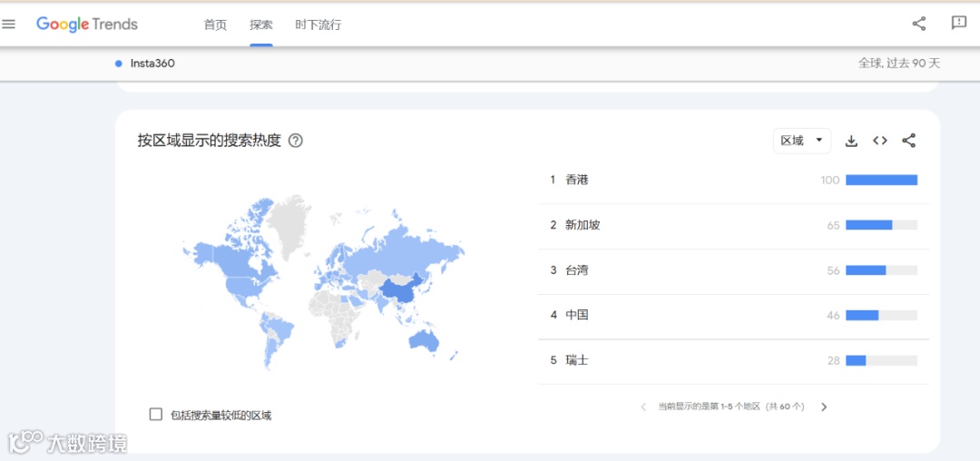Click the value 100 beside 香港
Image resolution: width=980 pixels, height=461 pixels.
tap(830, 181)
